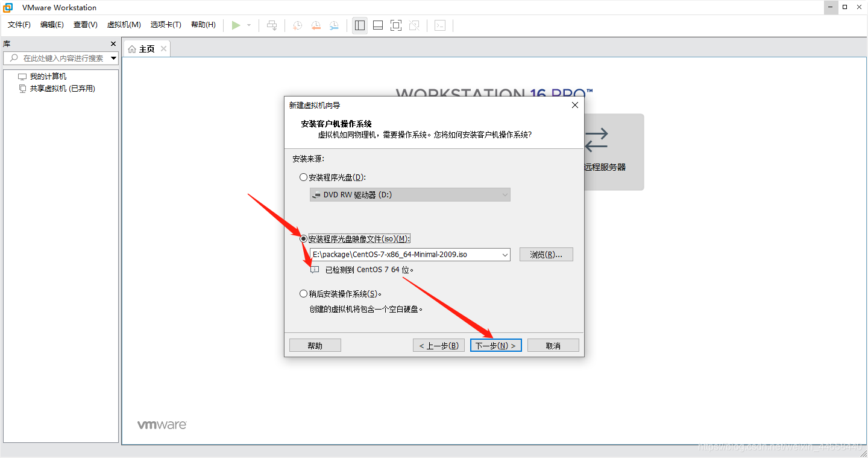Minimize the VMware Workstation window
Screen dimensions: 868x458
[831, 7]
